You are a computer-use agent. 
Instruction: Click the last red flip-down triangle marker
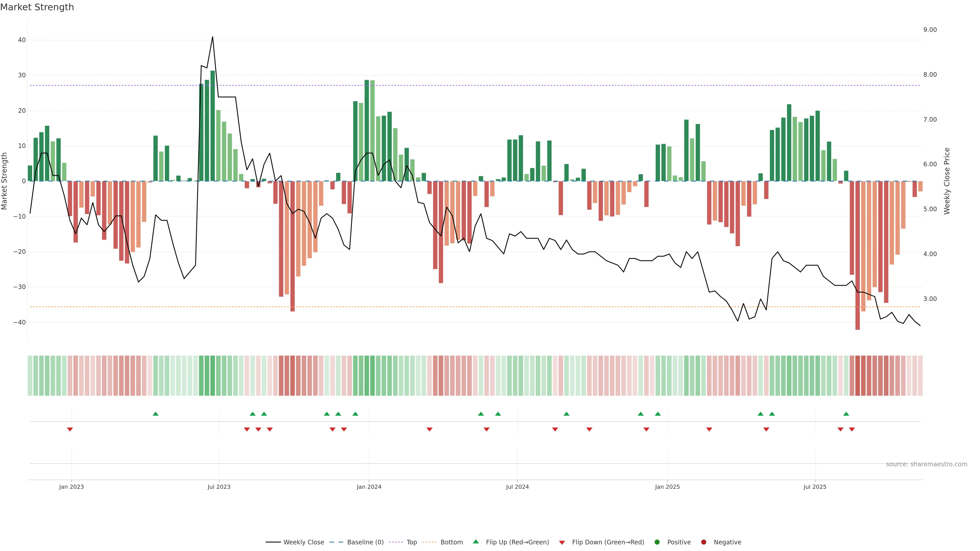coord(852,429)
